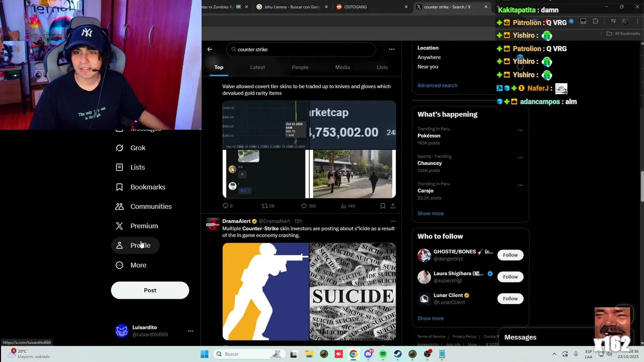Like the post with 166 likes
The height and width of the screenshot is (362, 644).
[308, 206]
